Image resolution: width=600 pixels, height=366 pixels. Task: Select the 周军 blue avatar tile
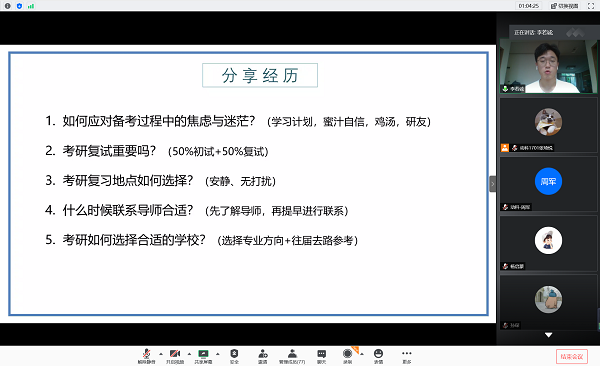click(548, 184)
